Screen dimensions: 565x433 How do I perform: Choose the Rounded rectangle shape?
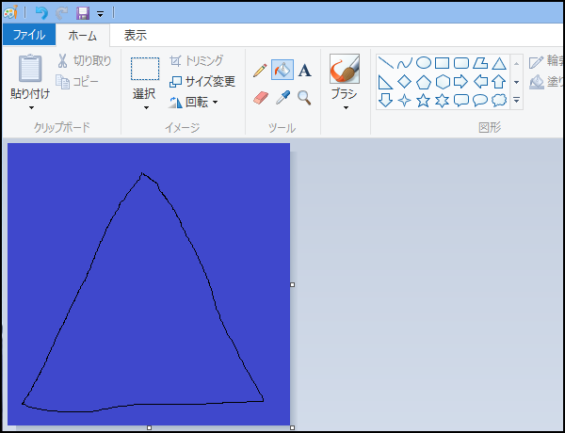[461, 63]
